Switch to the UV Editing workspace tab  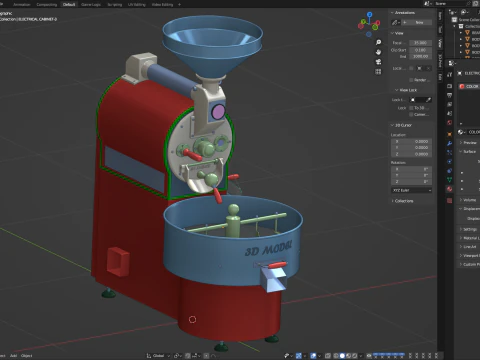[x=137, y=5]
